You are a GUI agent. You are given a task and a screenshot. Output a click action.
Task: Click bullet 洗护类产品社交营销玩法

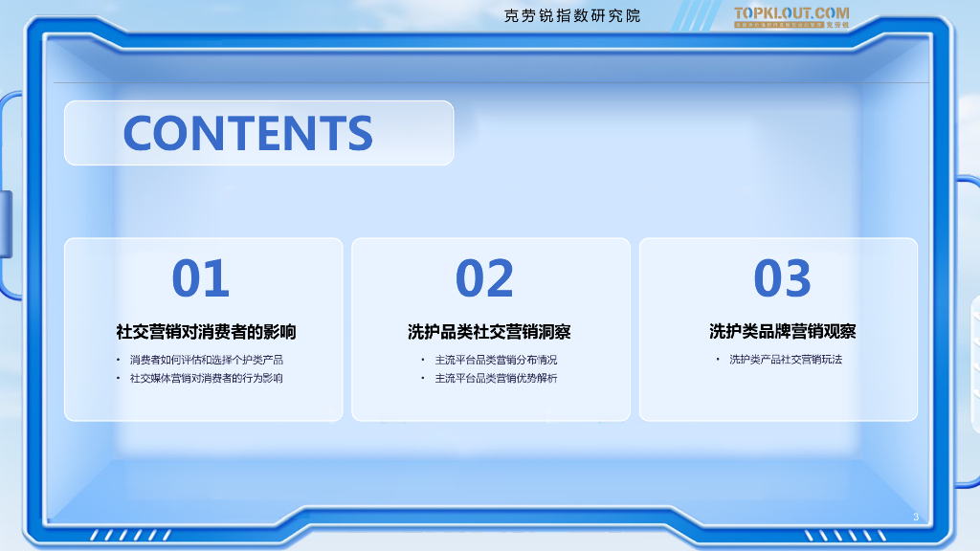click(786, 360)
